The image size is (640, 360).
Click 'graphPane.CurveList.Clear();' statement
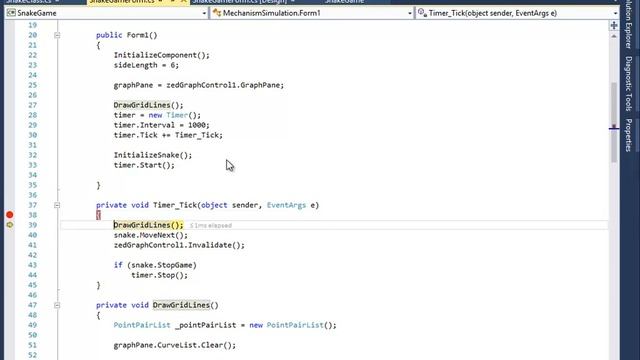[175, 345]
